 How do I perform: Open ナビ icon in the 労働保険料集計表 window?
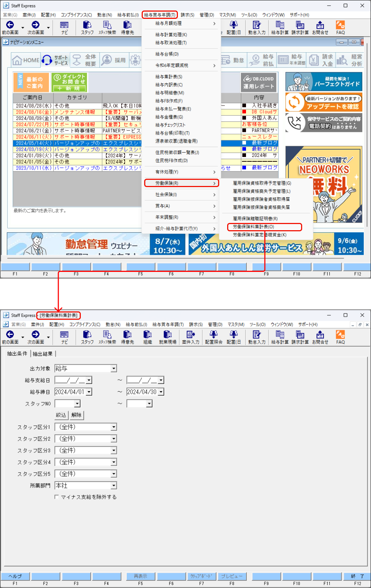point(64,337)
